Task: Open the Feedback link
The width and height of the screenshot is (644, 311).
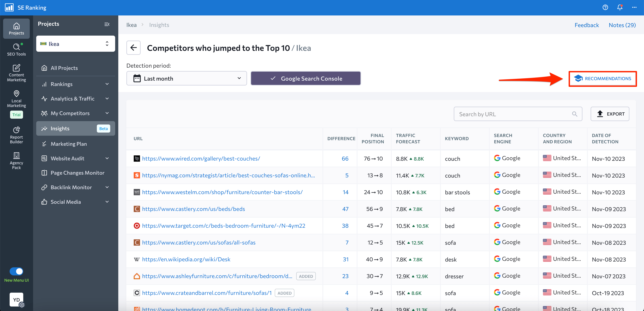Action: tap(587, 25)
